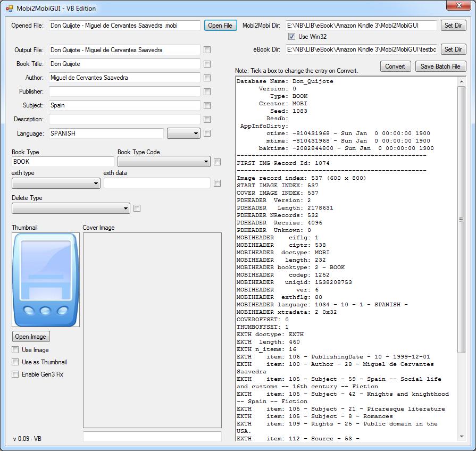The image size is (476, 451).
Task: Tick the checkbox beside the Author field
Action: [207, 78]
